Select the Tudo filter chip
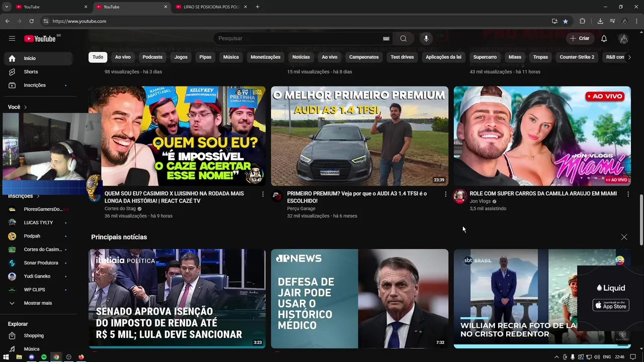This screenshot has width=644, height=362. pyautogui.click(x=98, y=57)
